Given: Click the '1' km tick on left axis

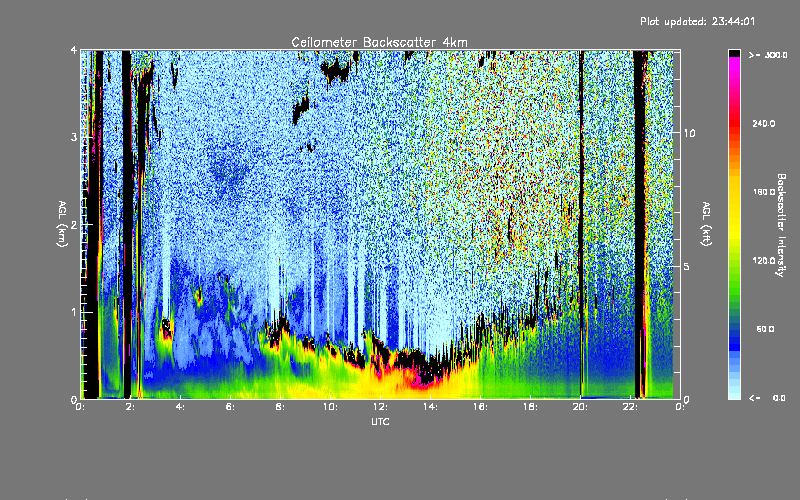Looking at the screenshot, I should tap(74, 312).
